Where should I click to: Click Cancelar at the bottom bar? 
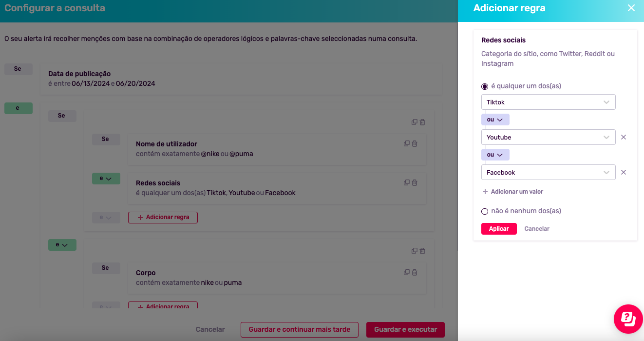coord(210,329)
